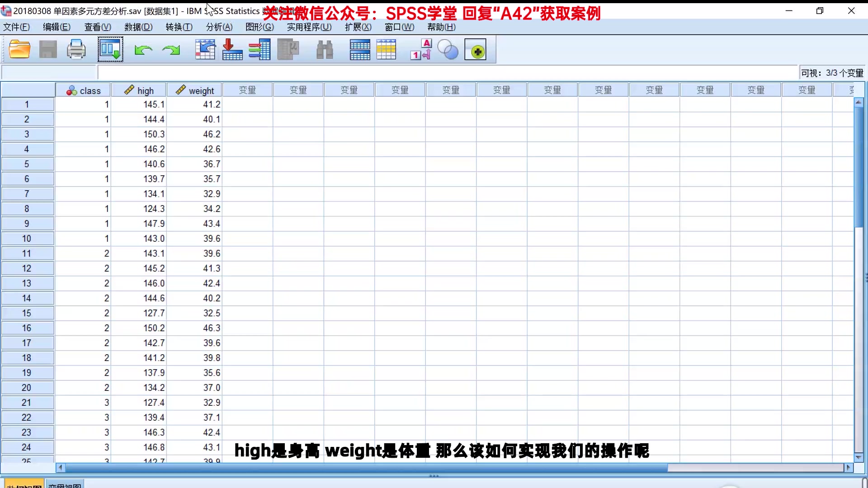Click the vertical scrollbar down arrow
Image resolution: width=868 pixels, height=488 pixels.
coord(859,457)
